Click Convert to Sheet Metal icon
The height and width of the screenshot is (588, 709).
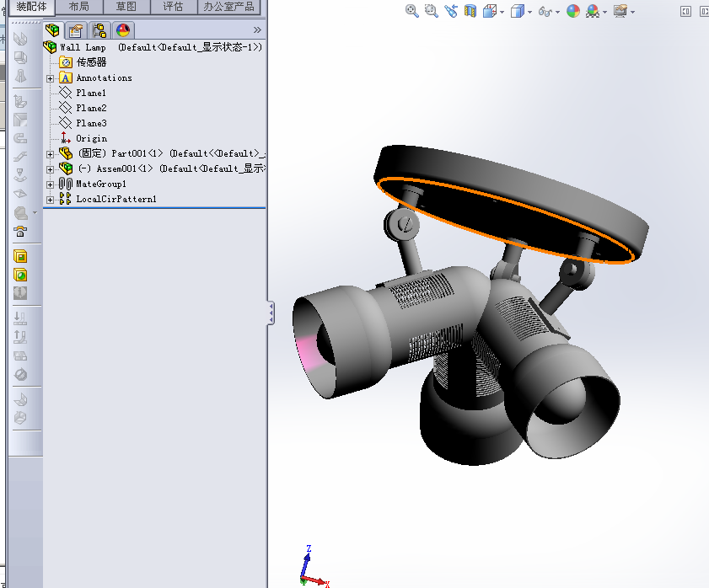[20, 57]
